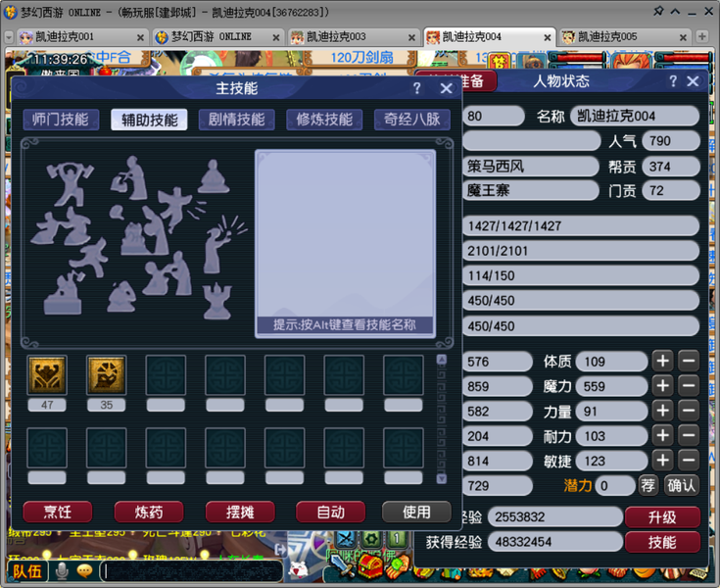The height and width of the screenshot is (588, 720).
Task: Click the green number 1 shortcut icon
Action: [x=397, y=538]
